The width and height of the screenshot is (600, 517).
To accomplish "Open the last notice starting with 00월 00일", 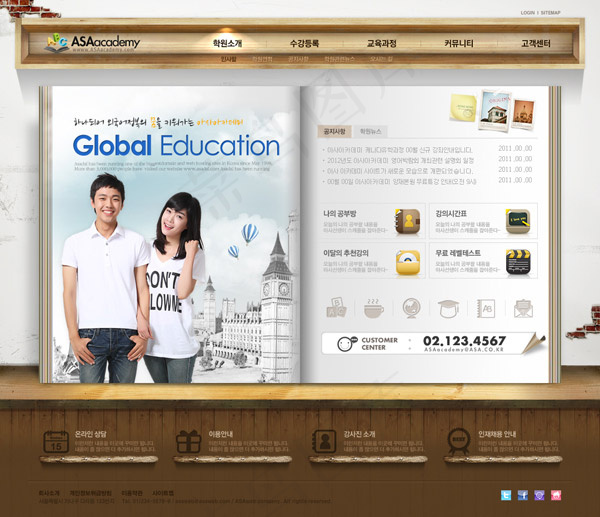I will [401, 182].
